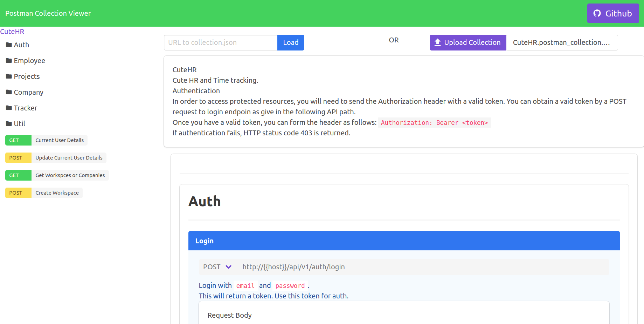The image size is (644, 324).
Task: Click the upload arrow icon
Action: tap(437, 42)
